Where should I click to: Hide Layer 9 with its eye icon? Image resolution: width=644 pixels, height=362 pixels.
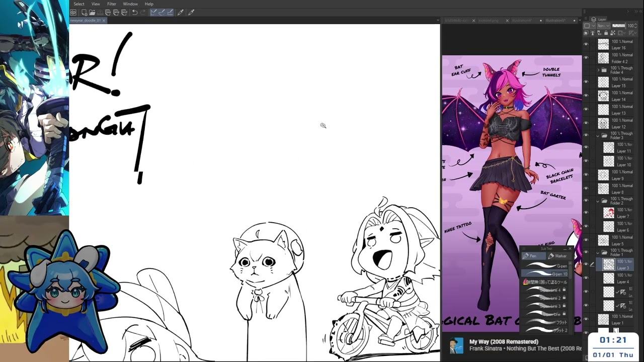pyautogui.click(x=586, y=175)
